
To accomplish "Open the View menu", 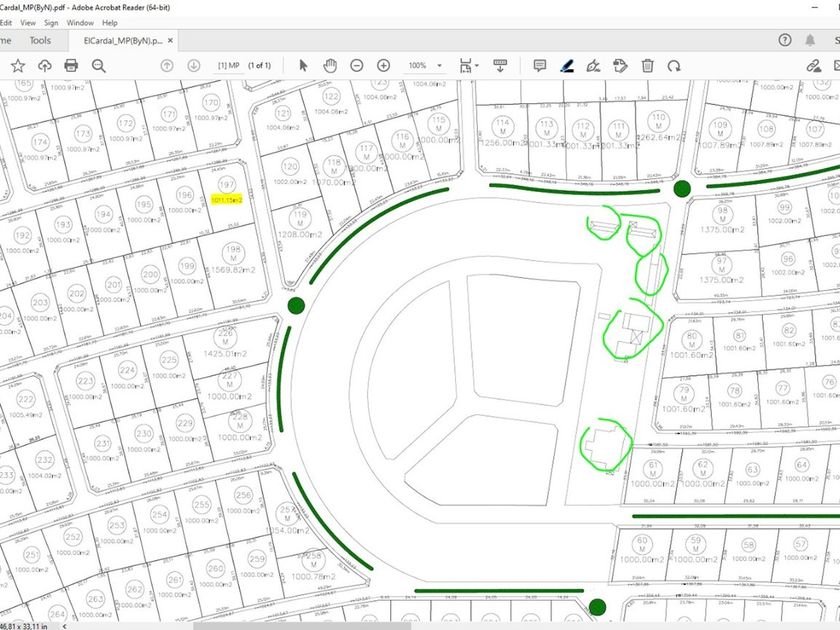I will [x=27, y=22].
